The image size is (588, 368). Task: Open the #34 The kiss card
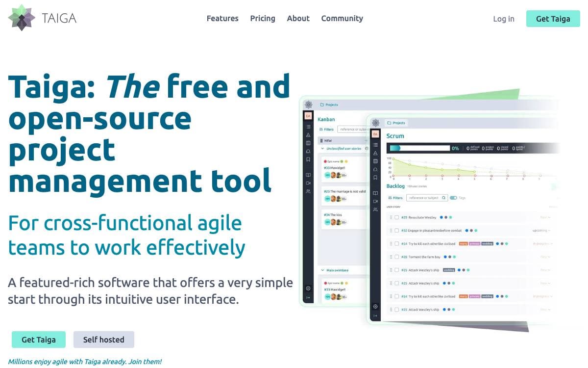[344, 219]
